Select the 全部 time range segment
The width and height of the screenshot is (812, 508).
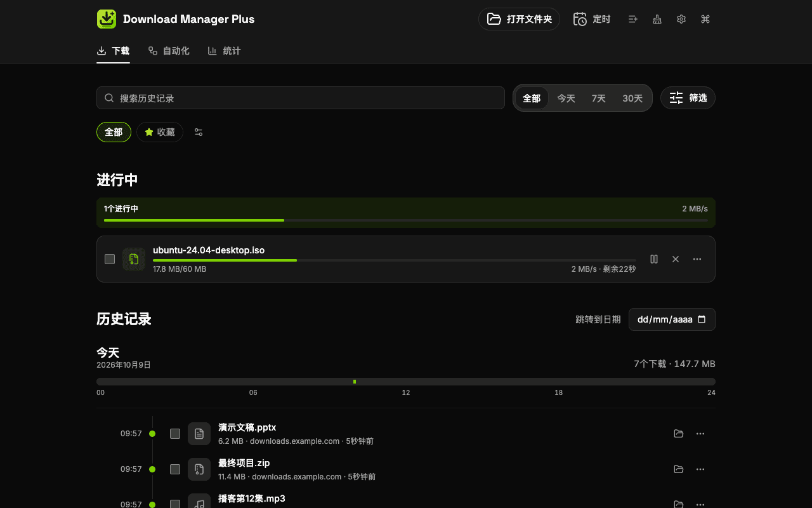tap(532, 98)
